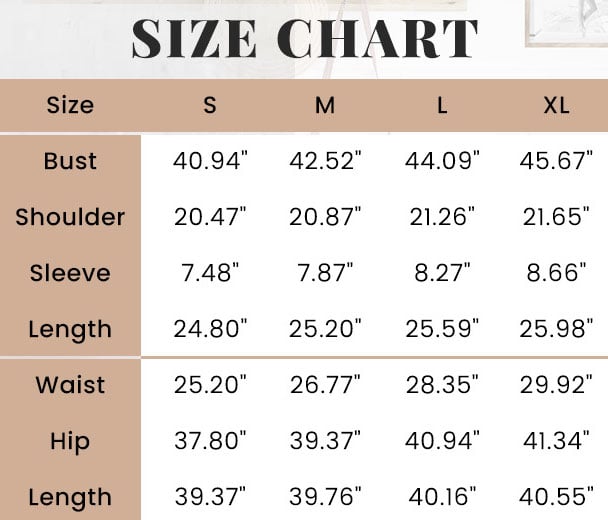Click the 29.92" waist measurement
This screenshot has height=520, width=608.
click(x=557, y=385)
